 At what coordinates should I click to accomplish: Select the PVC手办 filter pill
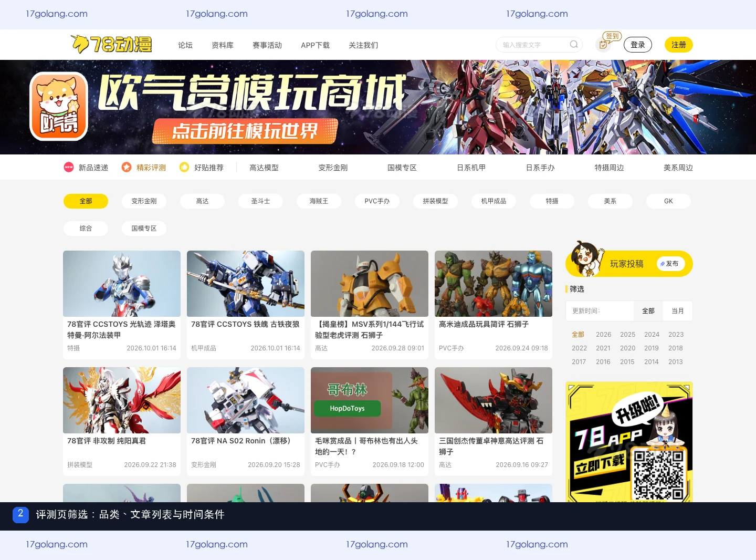[377, 201]
